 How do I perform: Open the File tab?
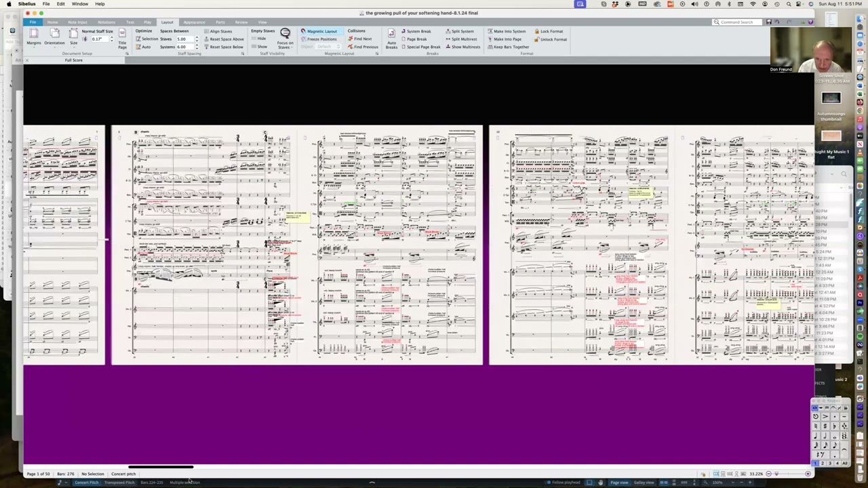(33, 22)
